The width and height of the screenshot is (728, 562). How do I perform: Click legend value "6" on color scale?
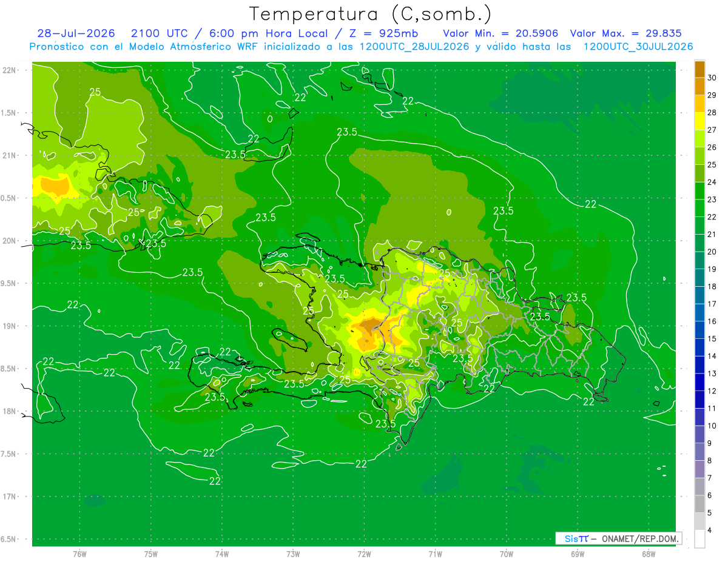[710, 495]
